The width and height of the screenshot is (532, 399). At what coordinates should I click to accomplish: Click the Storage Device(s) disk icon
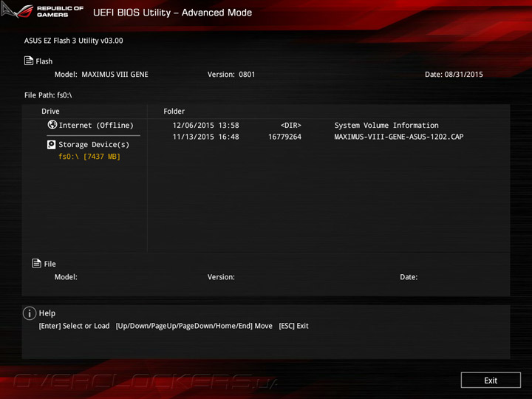51,145
